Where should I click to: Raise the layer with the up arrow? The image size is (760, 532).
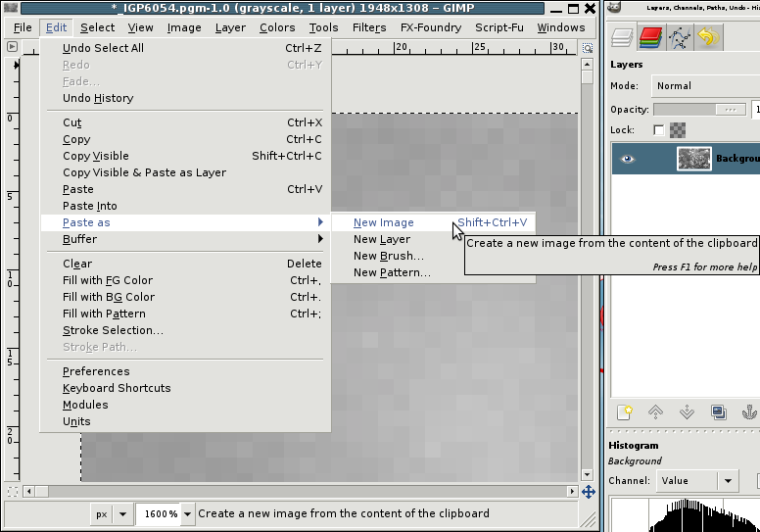pos(655,411)
